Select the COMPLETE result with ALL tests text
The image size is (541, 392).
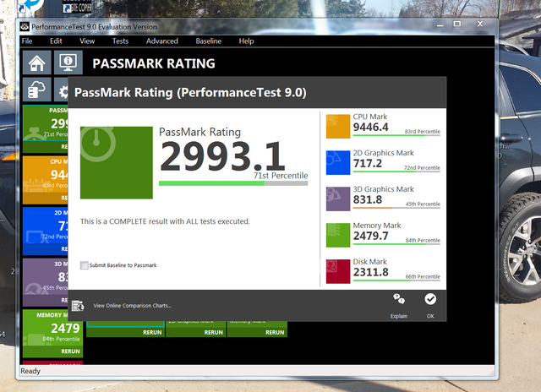[165, 221]
